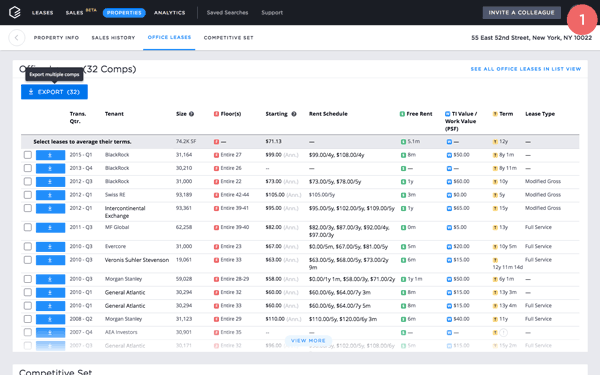The image size is (600, 375).
Task: Select the 2013-Q4 BlackRock lease checkbox
Action: pos(28,168)
